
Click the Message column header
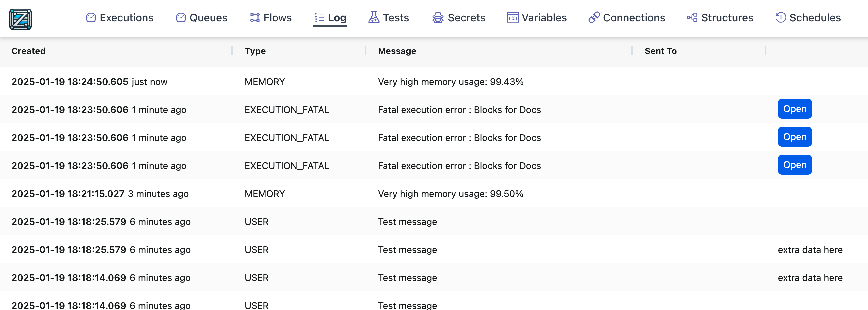397,51
